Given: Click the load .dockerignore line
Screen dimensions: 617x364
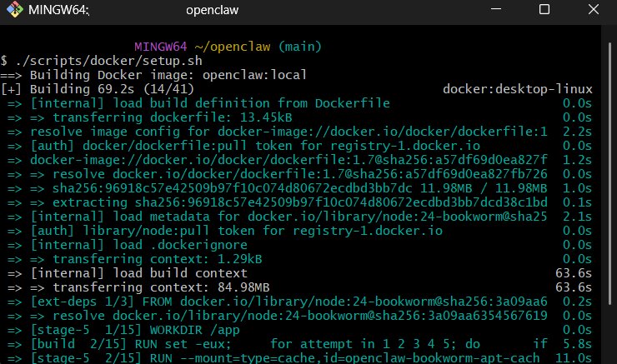Looking at the screenshot, I should (x=138, y=245).
